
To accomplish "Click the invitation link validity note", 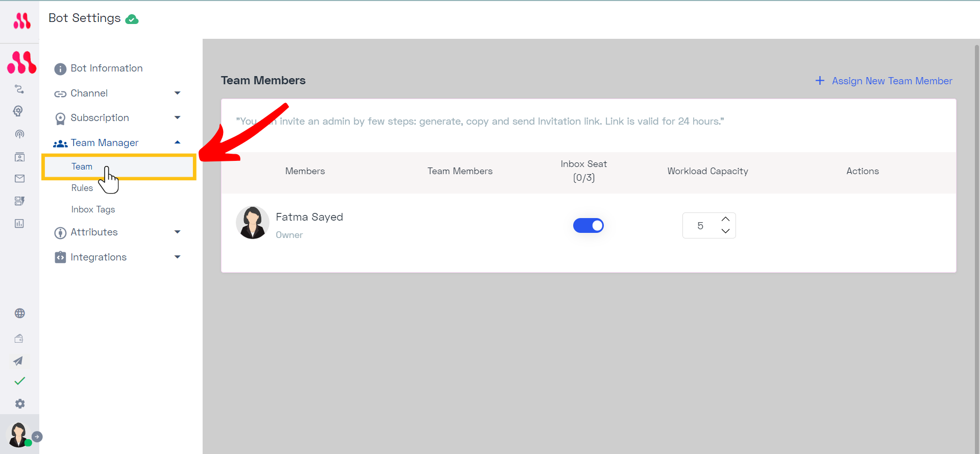I will [480, 121].
